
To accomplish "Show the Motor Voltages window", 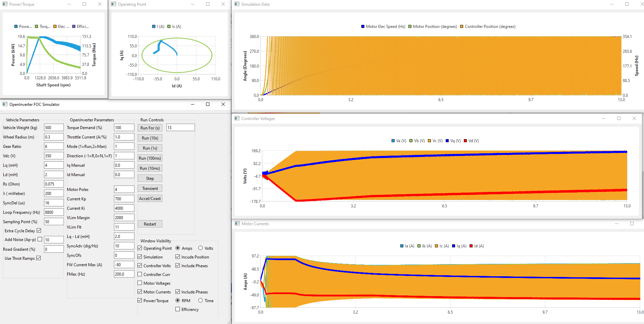I will click(140, 283).
